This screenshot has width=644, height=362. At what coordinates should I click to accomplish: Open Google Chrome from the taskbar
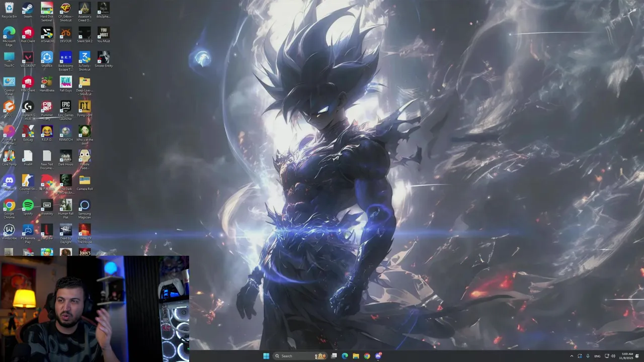(x=367, y=356)
